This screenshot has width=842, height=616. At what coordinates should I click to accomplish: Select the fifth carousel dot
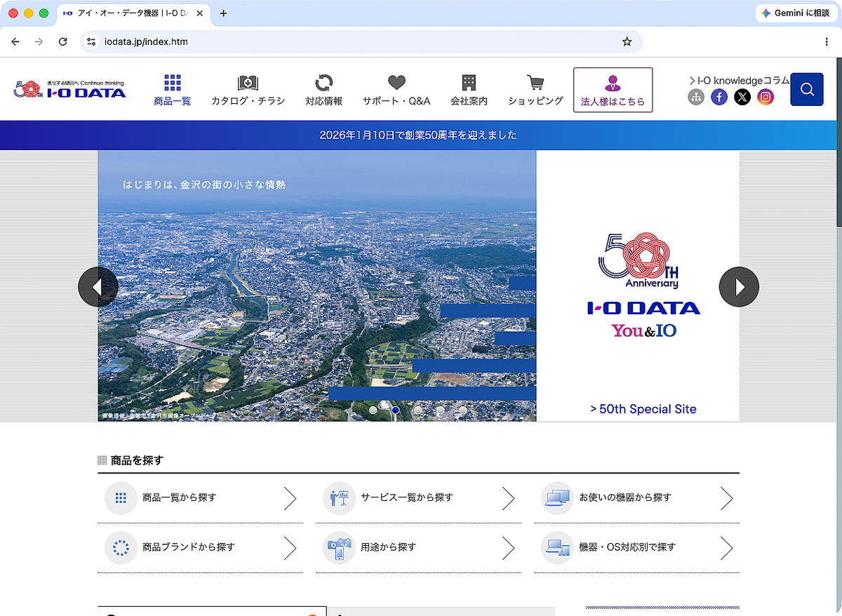point(463,410)
